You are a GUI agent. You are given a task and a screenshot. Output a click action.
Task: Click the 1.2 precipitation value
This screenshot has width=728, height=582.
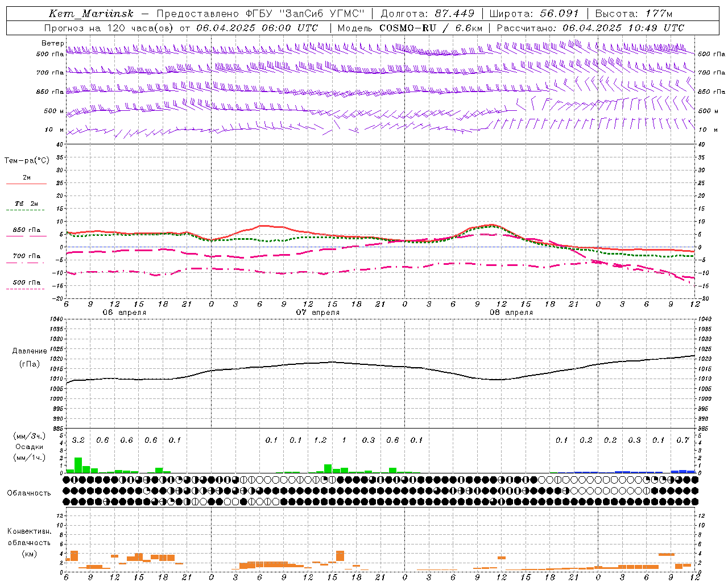[320, 440]
